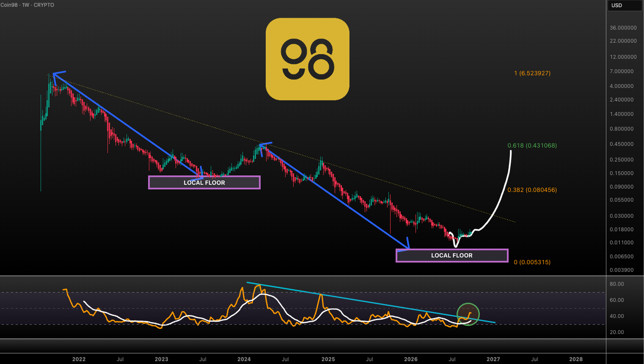The image size is (644, 364).
Task: Open the USD currency selector
Action: coord(625,6)
